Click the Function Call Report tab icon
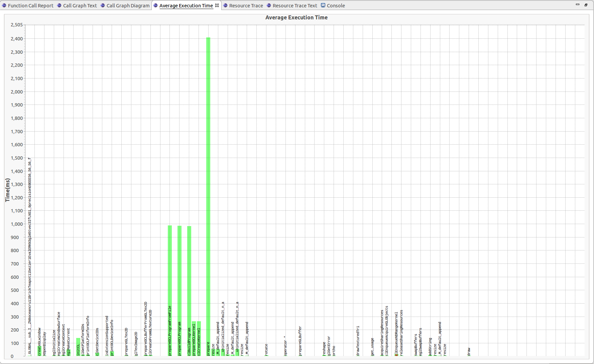Image resolution: width=594 pixels, height=364 pixels. pyautogui.click(x=4, y=6)
